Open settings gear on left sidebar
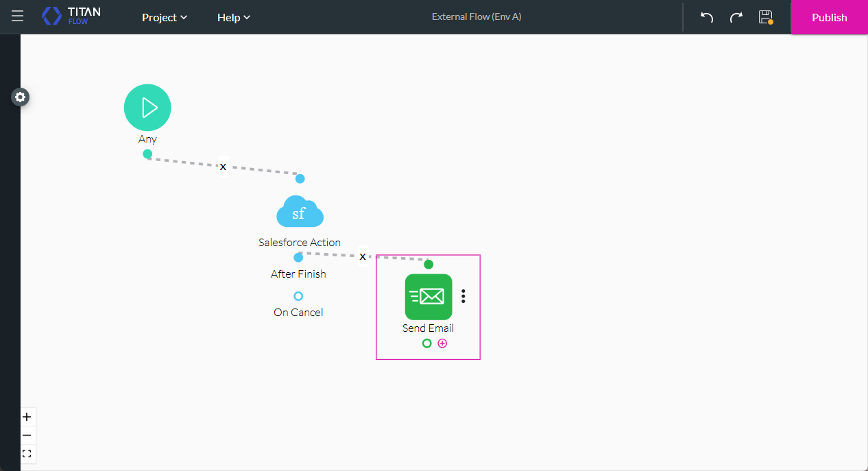 (21, 97)
